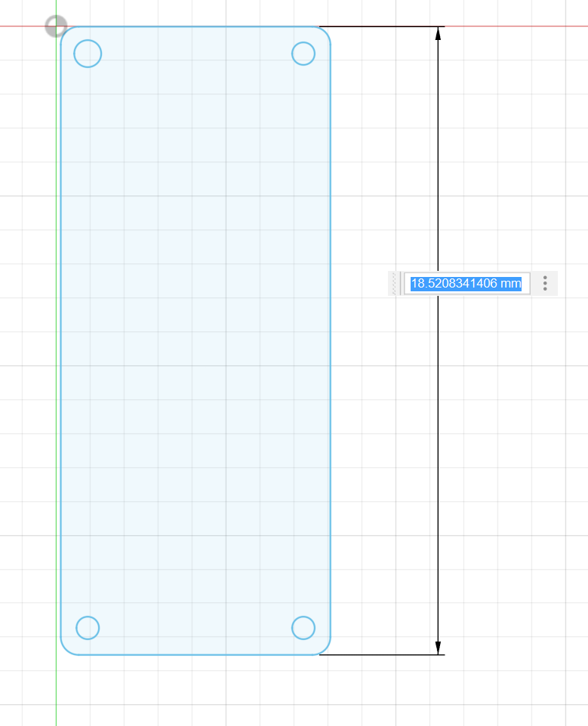Click the rectangle's right vertical edge
The image size is (588, 726).
331,340
